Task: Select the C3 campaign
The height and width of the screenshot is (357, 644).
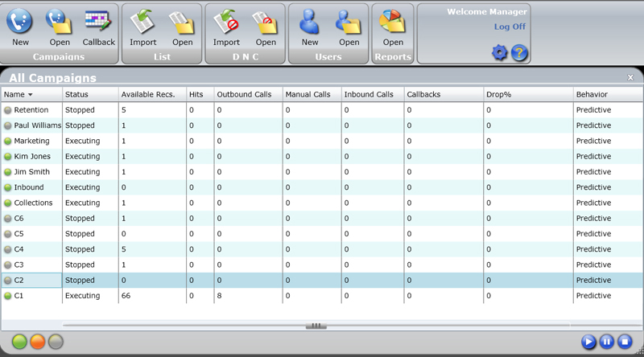Action: click(x=322, y=265)
